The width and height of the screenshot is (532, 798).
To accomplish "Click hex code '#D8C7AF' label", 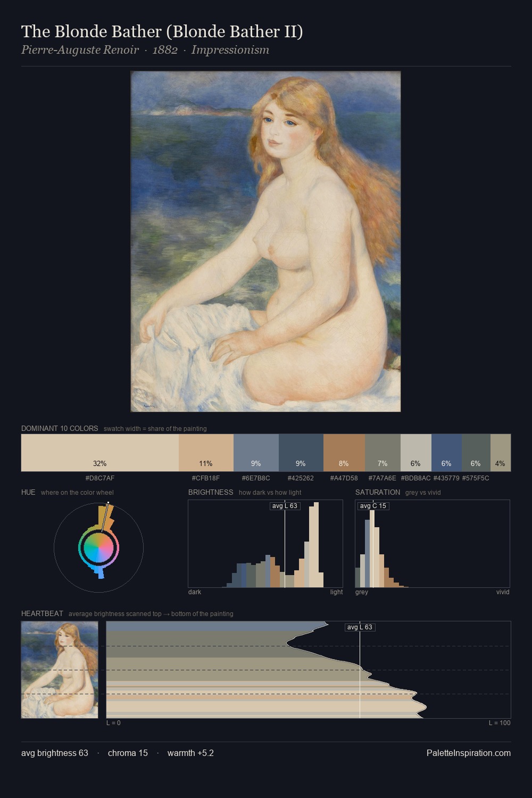I will (100, 478).
